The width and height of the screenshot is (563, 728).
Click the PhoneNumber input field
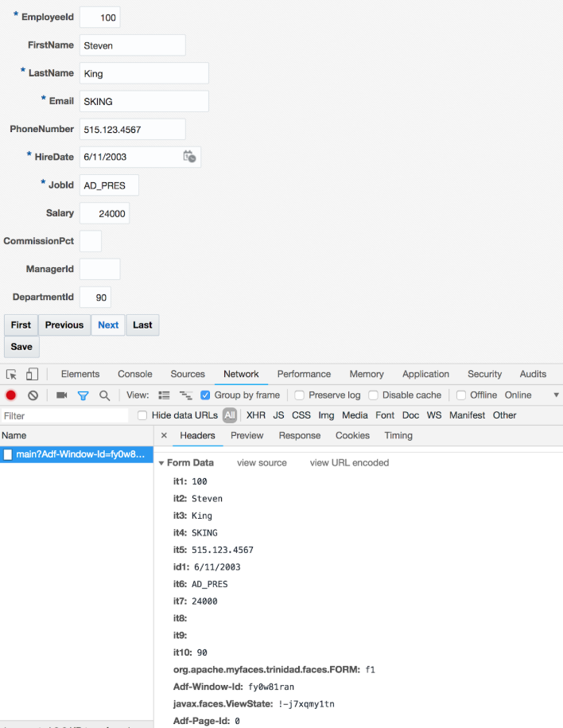(x=133, y=129)
